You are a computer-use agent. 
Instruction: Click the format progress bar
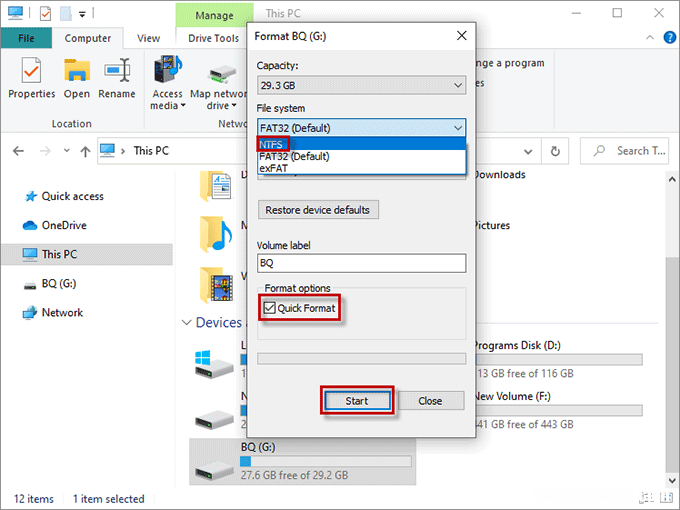point(361,359)
